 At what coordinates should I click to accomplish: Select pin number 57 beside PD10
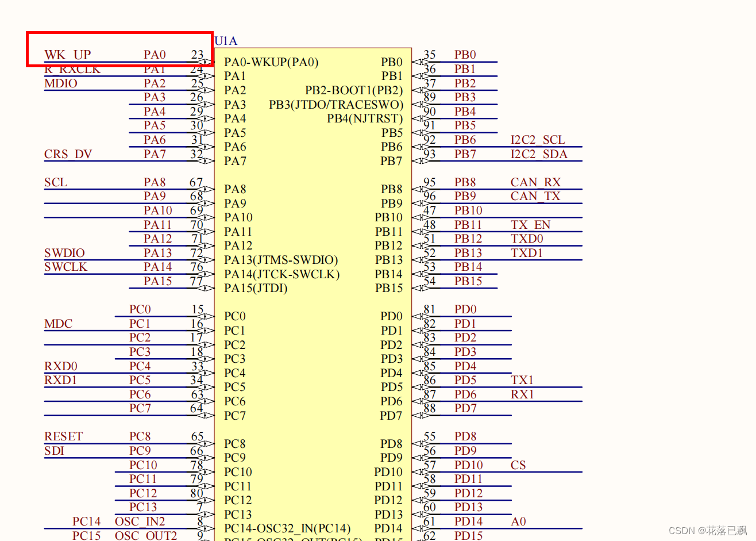point(430,465)
